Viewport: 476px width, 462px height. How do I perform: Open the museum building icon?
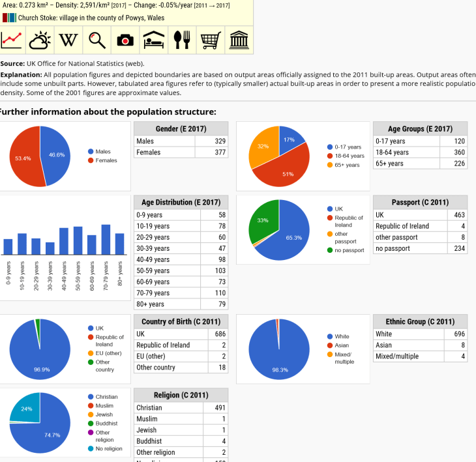[x=239, y=40]
